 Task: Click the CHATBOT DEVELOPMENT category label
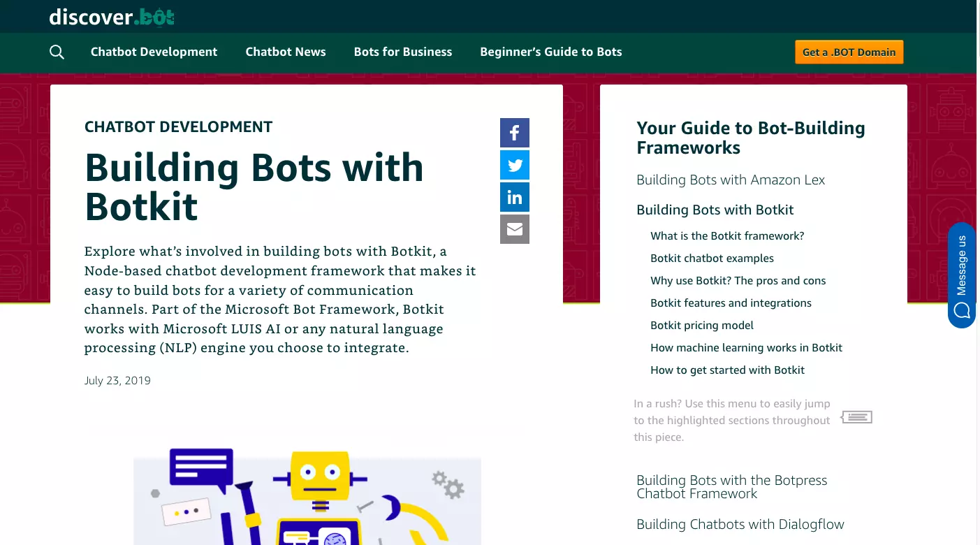pos(178,126)
